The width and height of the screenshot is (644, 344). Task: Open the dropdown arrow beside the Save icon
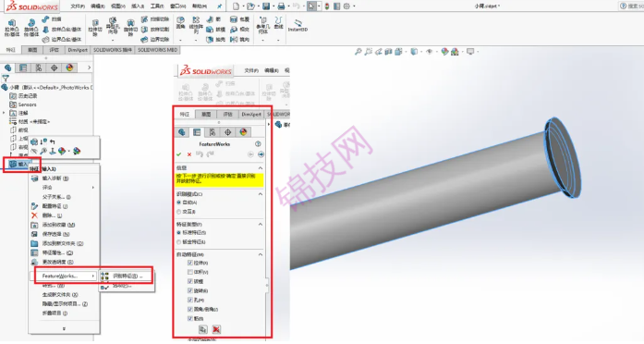(x=273, y=6)
